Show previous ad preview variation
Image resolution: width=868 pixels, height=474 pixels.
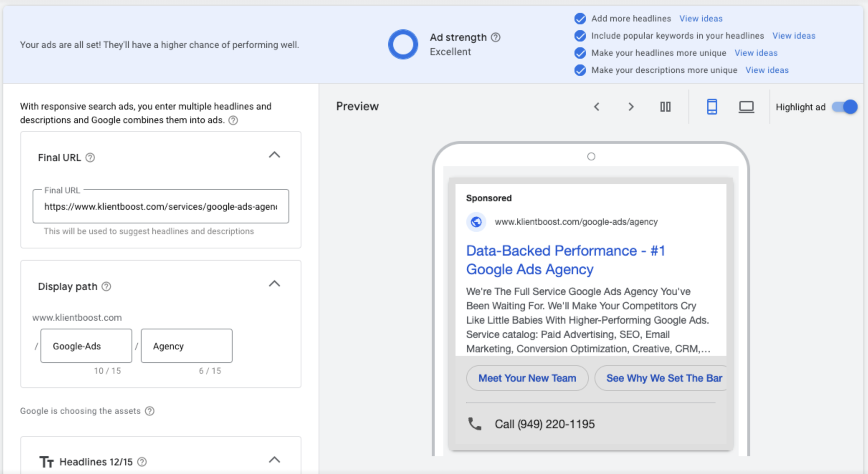tap(597, 107)
